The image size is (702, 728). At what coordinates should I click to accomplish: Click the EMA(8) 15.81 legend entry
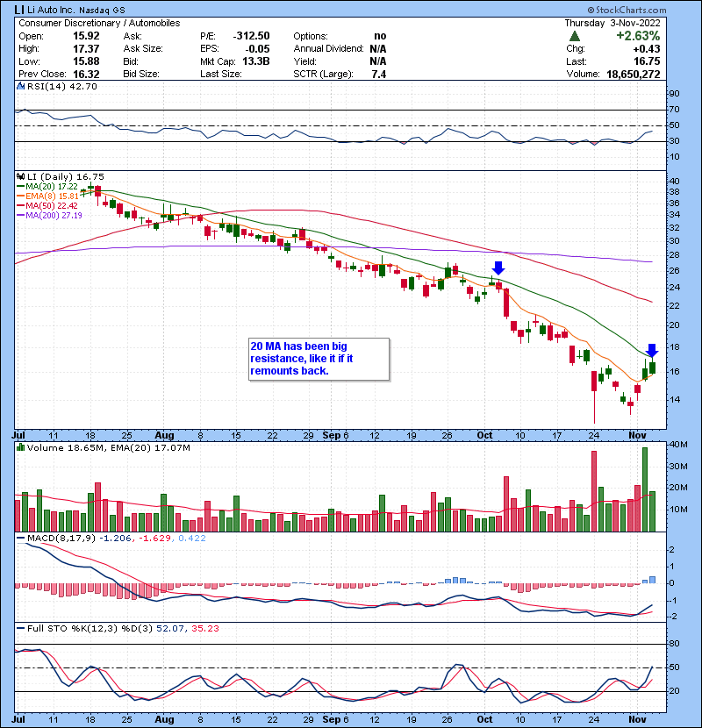[47, 196]
